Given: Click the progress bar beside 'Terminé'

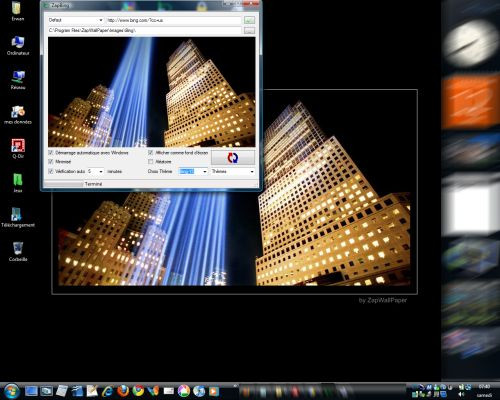Looking at the screenshot, I should pyautogui.click(x=63, y=184).
